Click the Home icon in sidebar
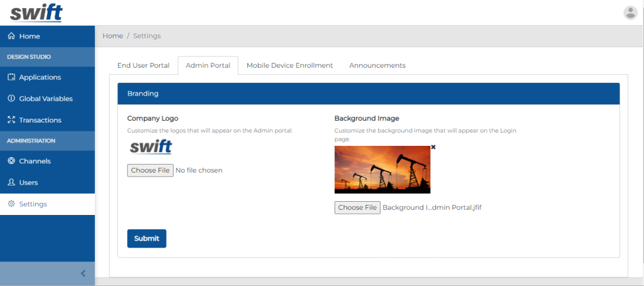The image size is (644, 286). pyautogui.click(x=11, y=36)
